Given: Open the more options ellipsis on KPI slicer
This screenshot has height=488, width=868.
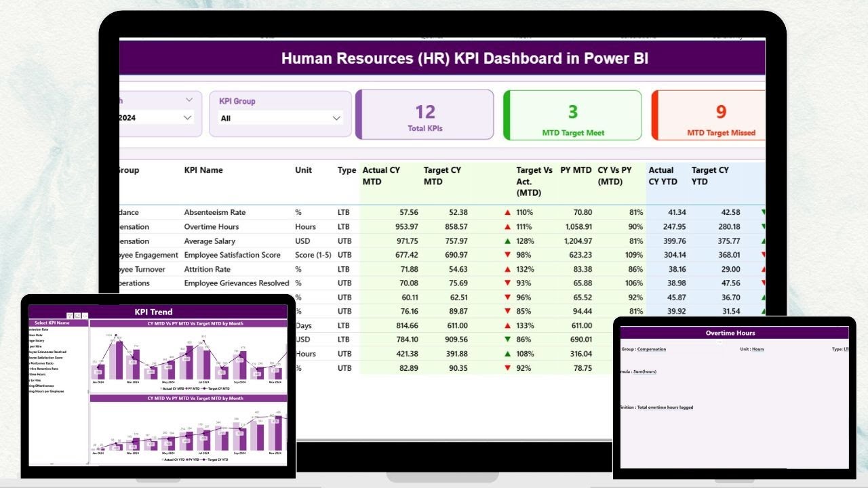Looking at the screenshot, I should click(x=85, y=316).
